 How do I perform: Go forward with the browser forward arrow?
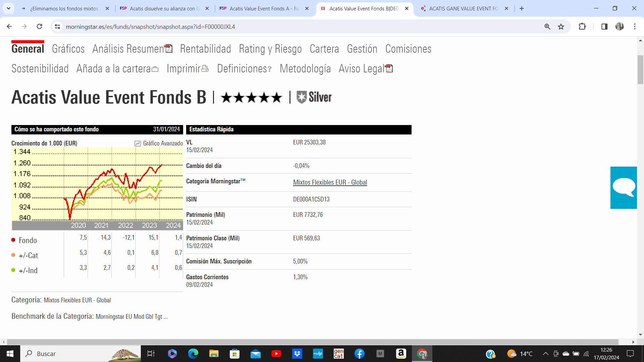point(24,26)
